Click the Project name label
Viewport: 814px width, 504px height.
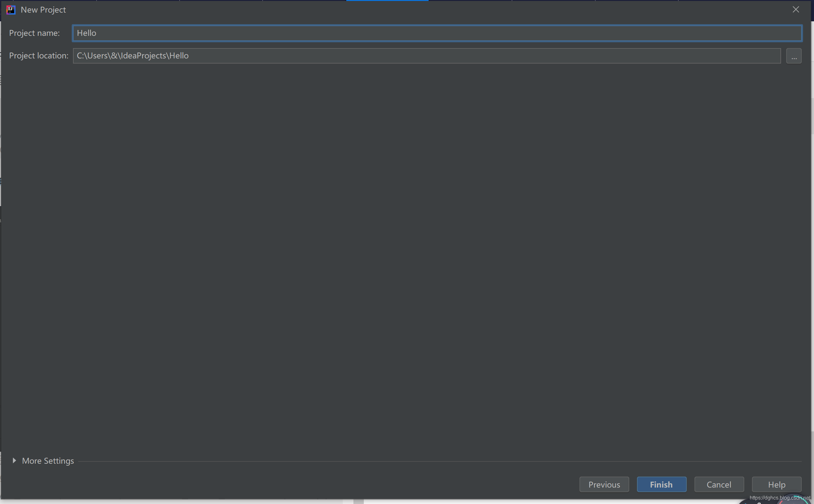(34, 33)
